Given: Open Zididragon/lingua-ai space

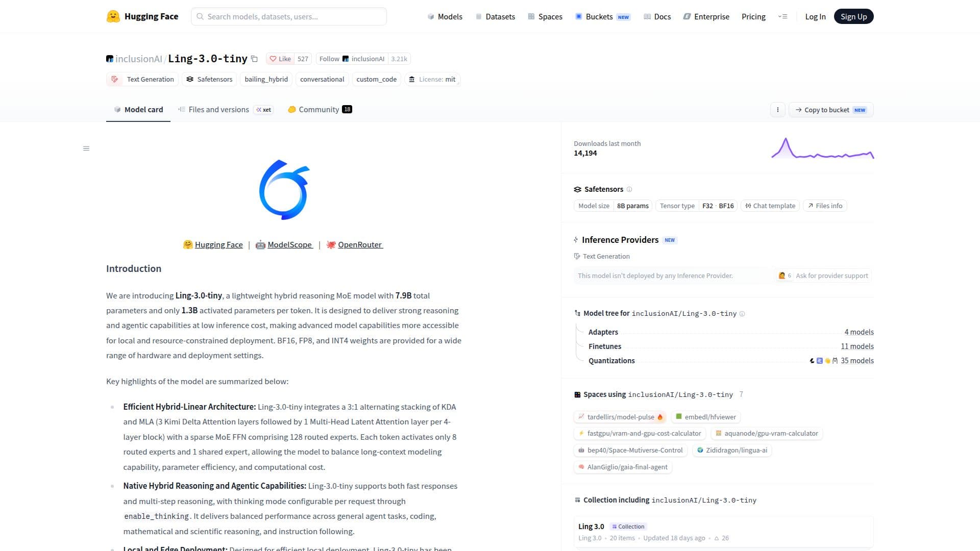Looking at the screenshot, I should coord(732,450).
